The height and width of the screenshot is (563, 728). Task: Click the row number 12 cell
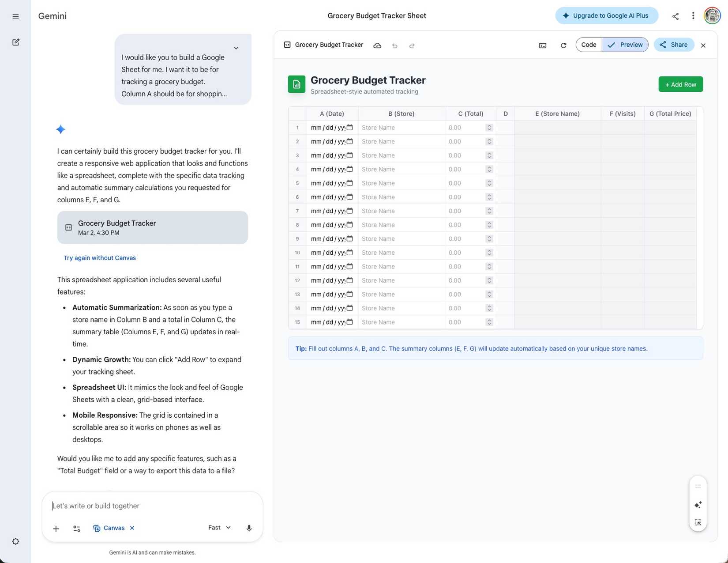point(297,280)
